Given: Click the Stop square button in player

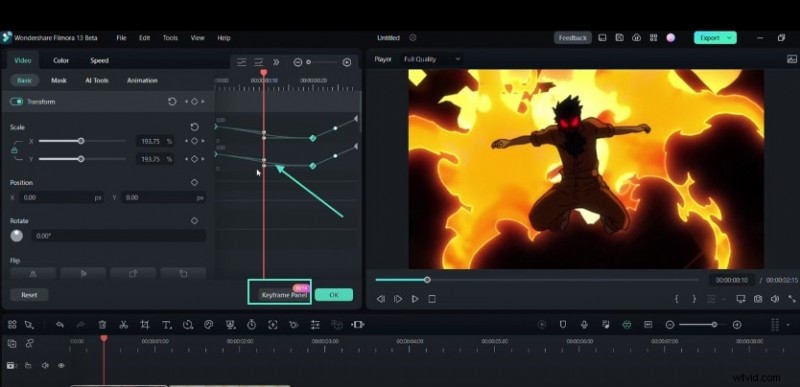Looking at the screenshot, I should 432,299.
